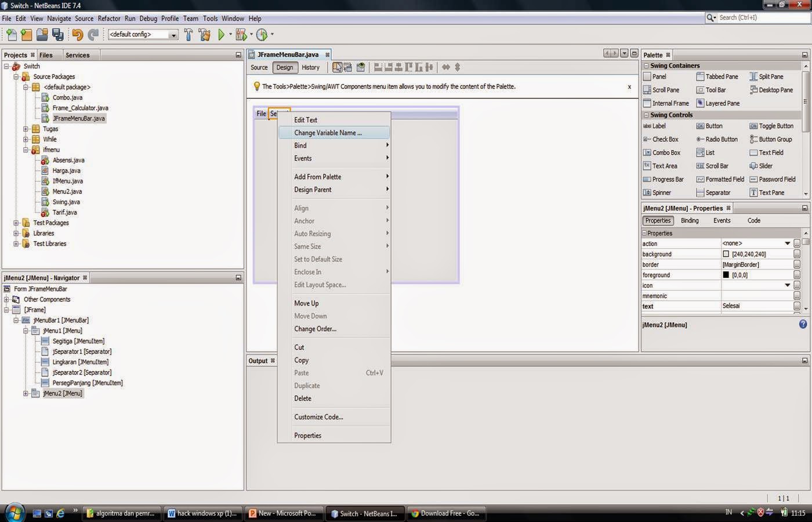The width and height of the screenshot is (812, 522).
Task: Click the Profile Project icon
Action: [x=262, y=35]
